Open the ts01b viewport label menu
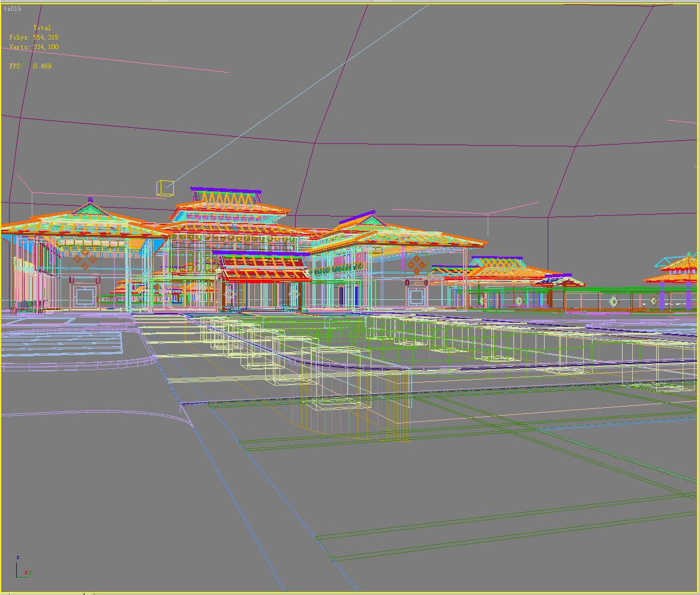 13,8
